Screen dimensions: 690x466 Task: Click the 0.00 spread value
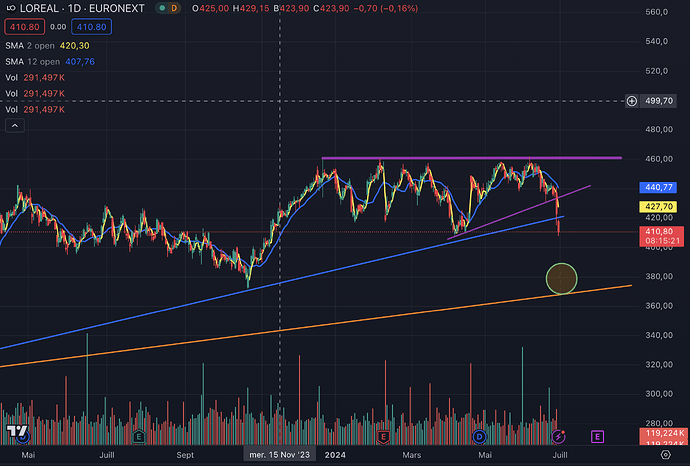click(58, 27)
